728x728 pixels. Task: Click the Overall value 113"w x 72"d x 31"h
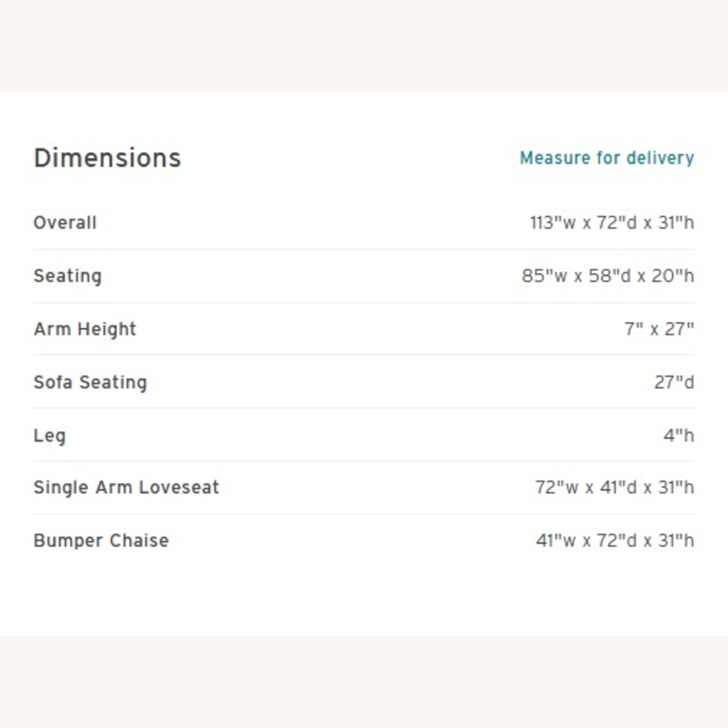[612, 223]
